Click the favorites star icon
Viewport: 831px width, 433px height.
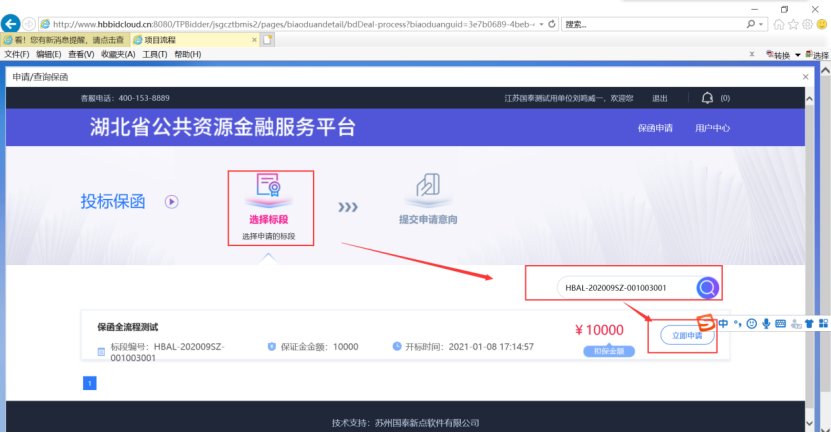[793, 24]
